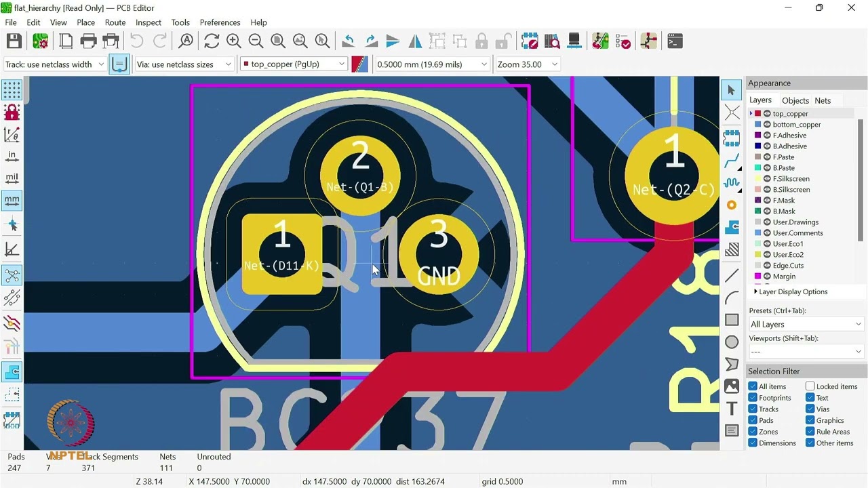Select the Route tracks tool

click(x=732, y=161)
